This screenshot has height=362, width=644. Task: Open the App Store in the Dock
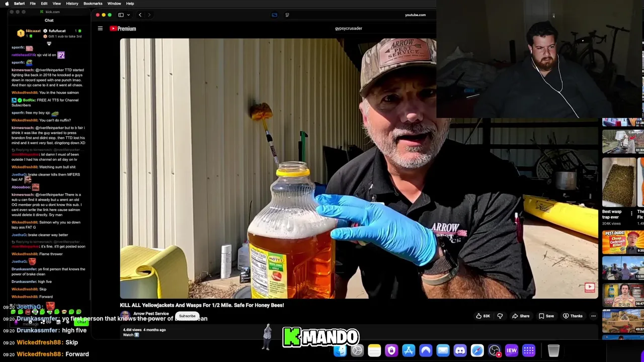pyautogui.click(x=409, y=350)
